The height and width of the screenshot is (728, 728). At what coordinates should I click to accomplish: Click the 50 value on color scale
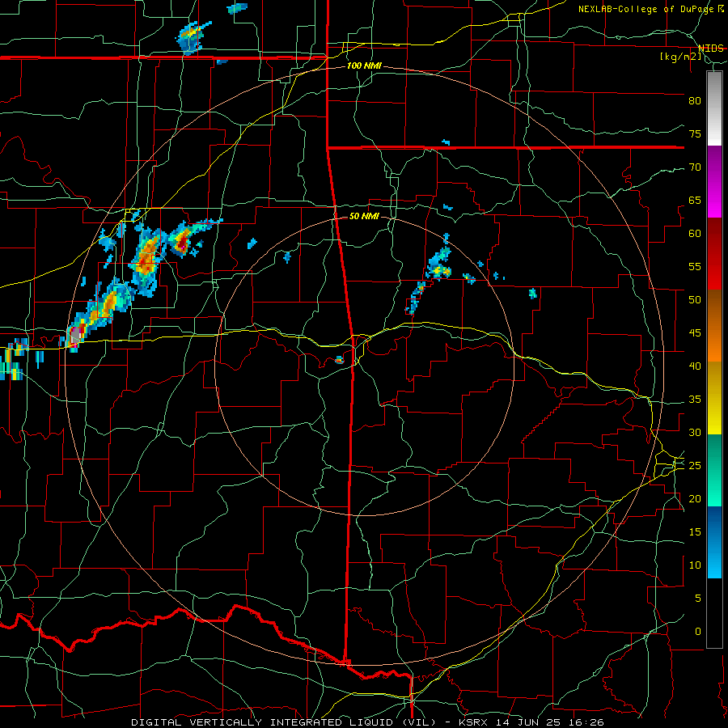pos(695,300)
